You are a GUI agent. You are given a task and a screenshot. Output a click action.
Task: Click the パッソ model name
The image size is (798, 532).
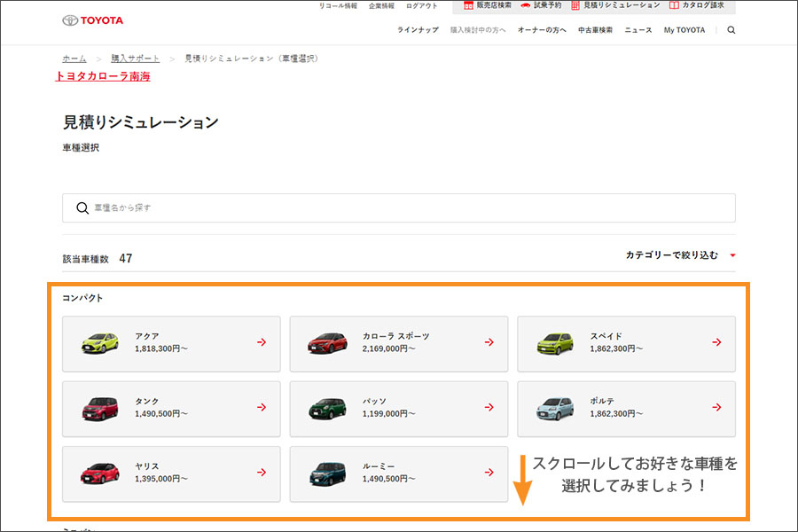pyautogui.click(x=374, y=401)
